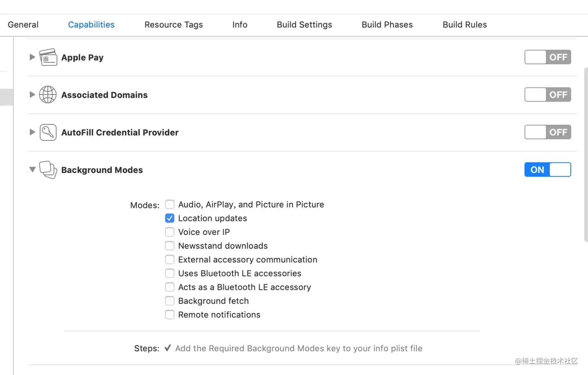This screenshot has height=375, width=588.
Task: Turn off the Background Modes switch
Action: pos(547,170)
